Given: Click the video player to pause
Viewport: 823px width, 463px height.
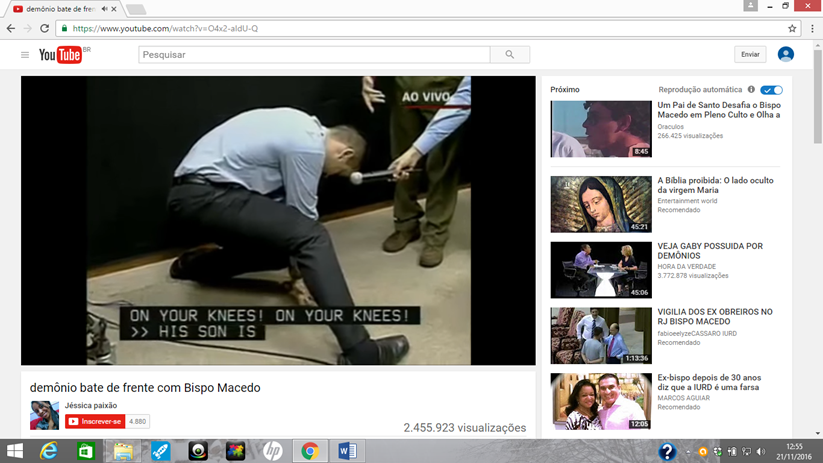Looking at the screenshot, I should 278,220.
